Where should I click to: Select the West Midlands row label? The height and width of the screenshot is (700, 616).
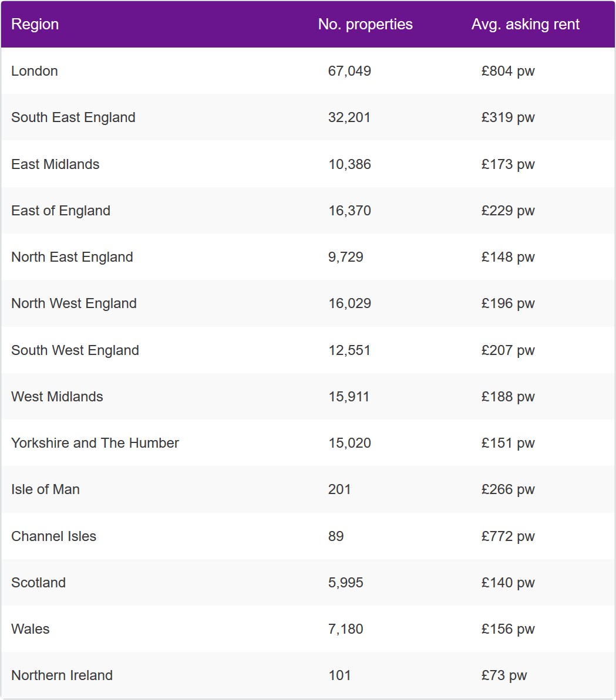[x=57, y=397]
